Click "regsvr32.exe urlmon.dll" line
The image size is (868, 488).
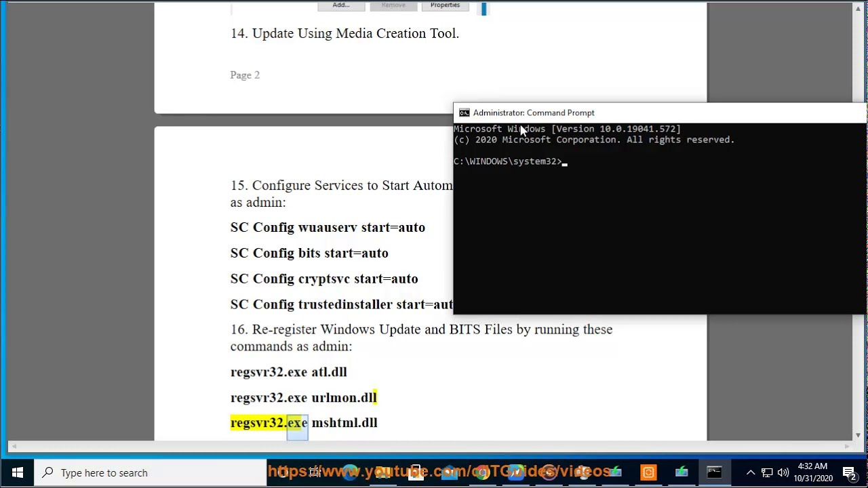tap(303, 397)
